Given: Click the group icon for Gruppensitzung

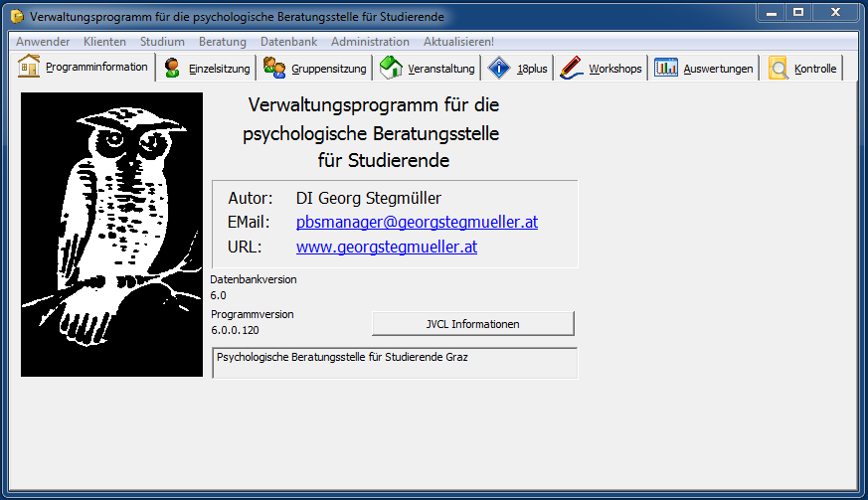Looking at the screenshot, I should coord(274,68).
